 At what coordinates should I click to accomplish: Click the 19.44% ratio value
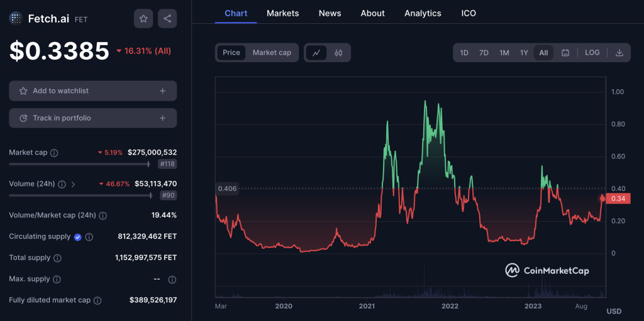[x=164, y=215]
